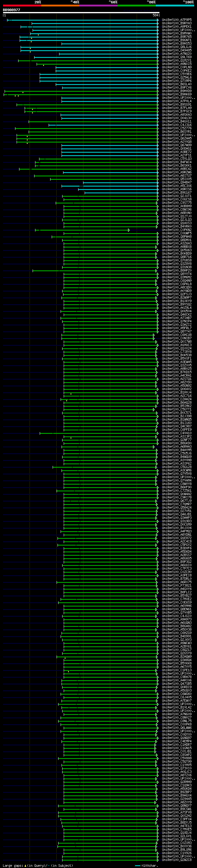Click the red 20% identity legend segment
Image resolution: width=197 pixels, height=868 pixels.
22,6
